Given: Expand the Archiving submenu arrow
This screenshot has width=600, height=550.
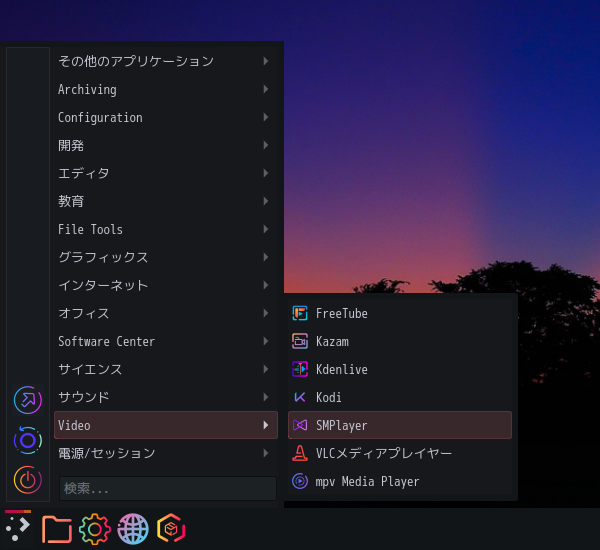Looking at the screenshot, I should (266, 89).
